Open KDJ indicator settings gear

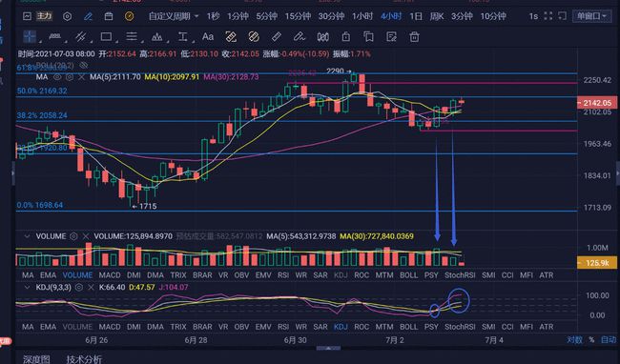tap(79, 288)
